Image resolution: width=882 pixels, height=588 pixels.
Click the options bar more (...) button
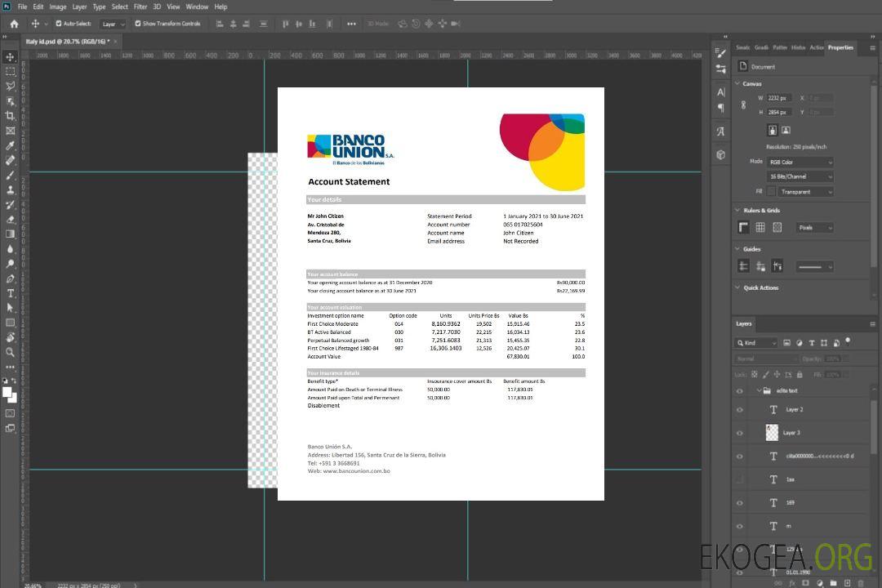tap(351, 24)
